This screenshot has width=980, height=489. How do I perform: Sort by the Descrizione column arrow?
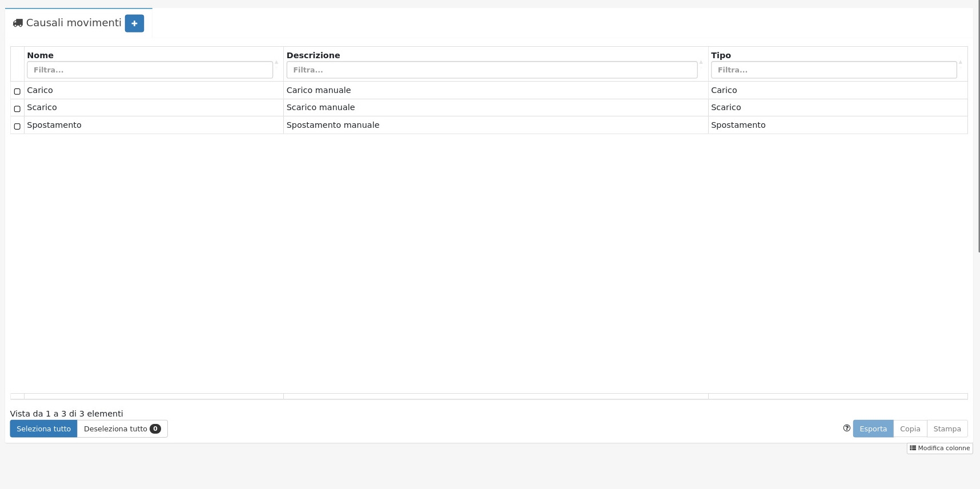pos(701,63)
